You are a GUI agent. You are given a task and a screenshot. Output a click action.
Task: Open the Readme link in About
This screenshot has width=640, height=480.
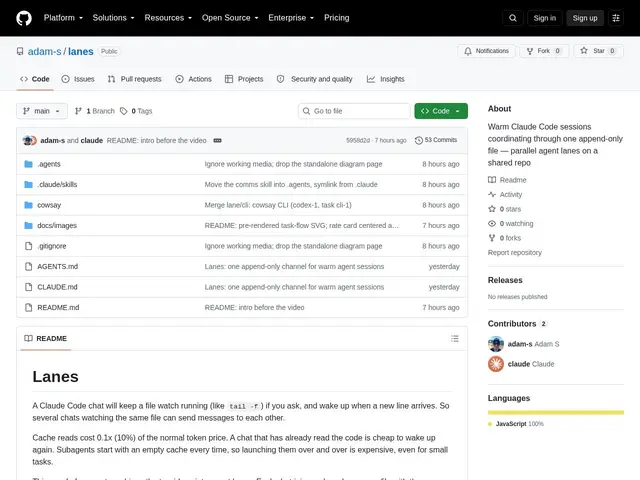click(x=507, y=180)
